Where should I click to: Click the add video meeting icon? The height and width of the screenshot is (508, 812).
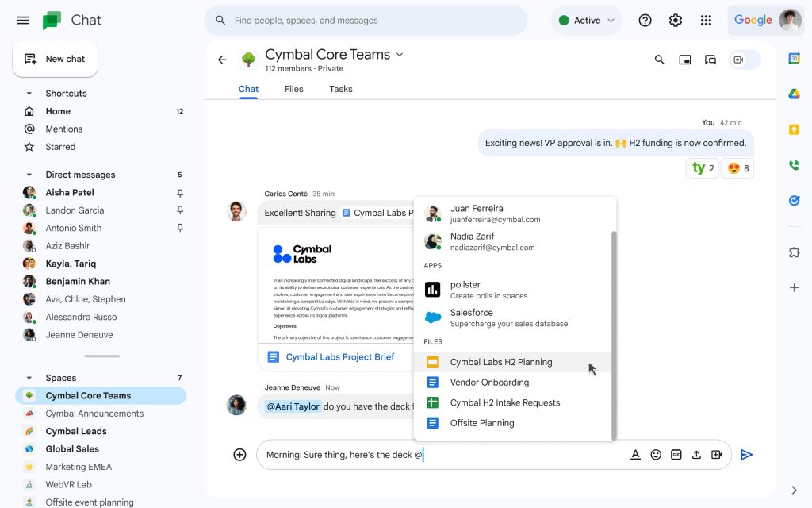717,455
